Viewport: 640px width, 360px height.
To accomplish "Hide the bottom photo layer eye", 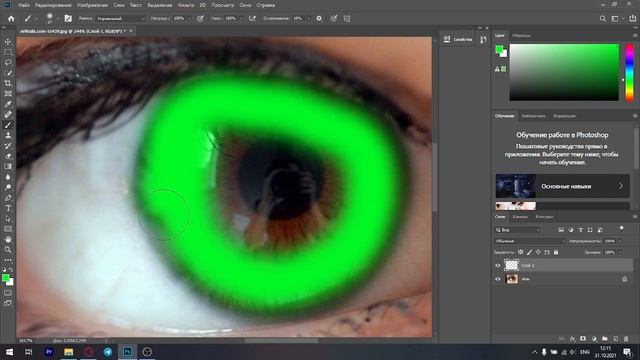I will coord(498,279).
